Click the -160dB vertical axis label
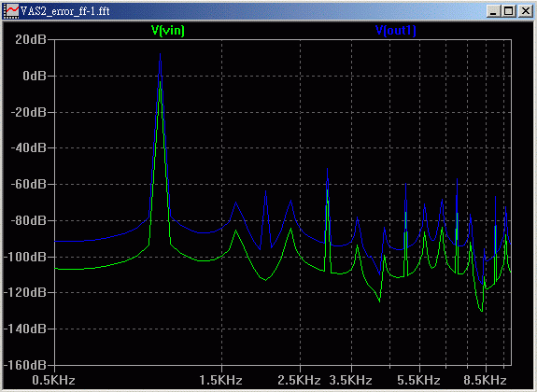This screenshot has height=392, width=537. point(25,365)
